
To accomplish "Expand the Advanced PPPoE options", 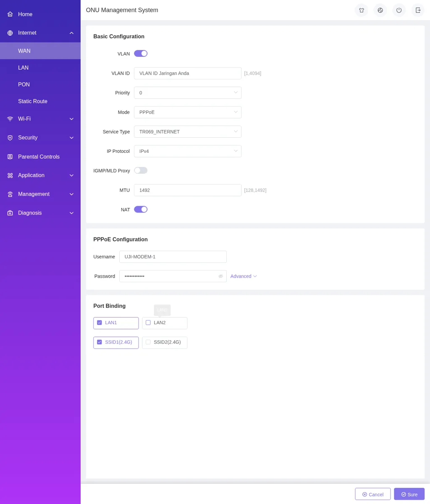I will (244, 276).
